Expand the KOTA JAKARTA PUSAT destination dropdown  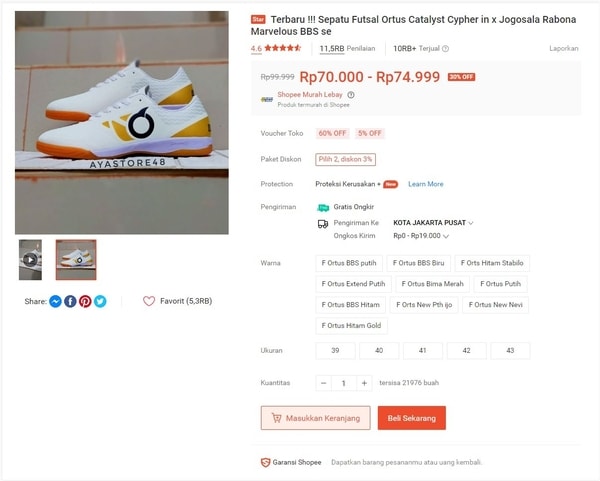tap(433, 223)
